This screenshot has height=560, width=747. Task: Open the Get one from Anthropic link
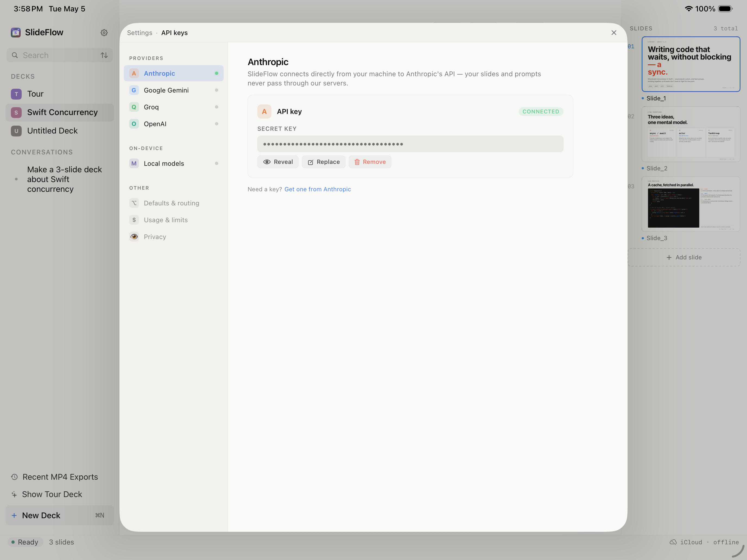[x=317, y=189]
